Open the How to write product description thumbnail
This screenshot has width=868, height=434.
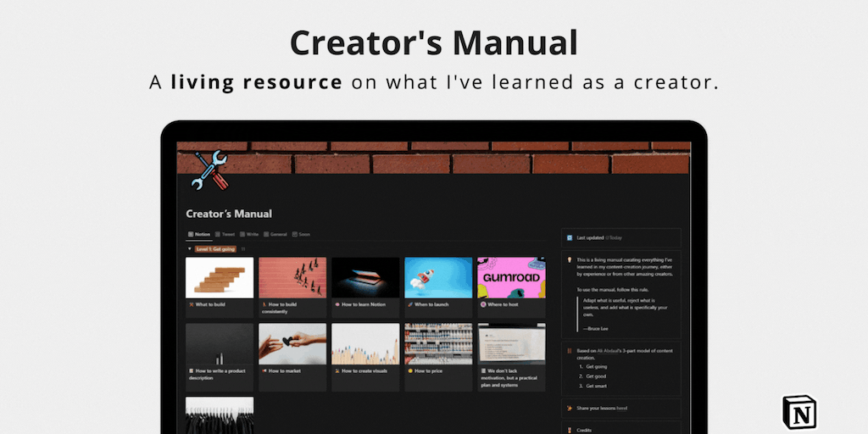coord(220,344)
